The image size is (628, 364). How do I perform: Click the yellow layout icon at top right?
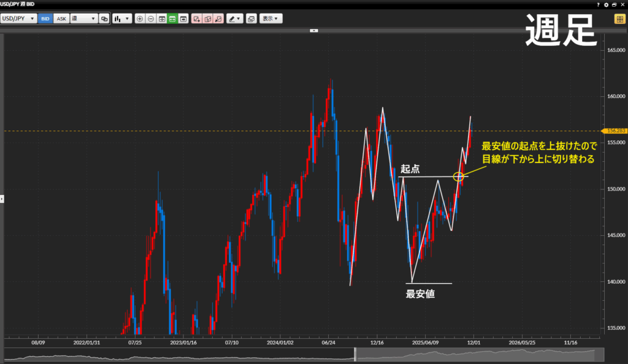click(x=619, y=19)
